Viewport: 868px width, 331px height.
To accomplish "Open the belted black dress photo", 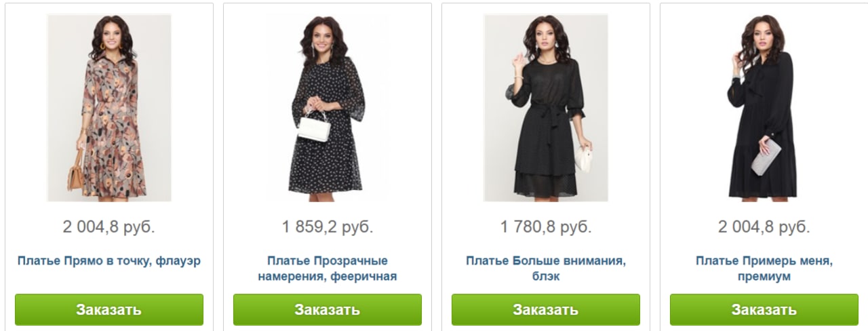I will (x=546, y=108).
